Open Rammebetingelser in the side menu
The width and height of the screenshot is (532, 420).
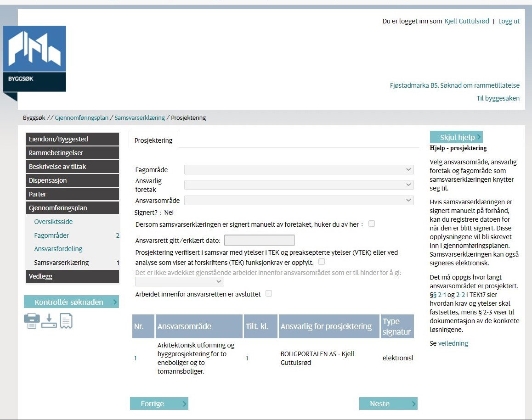(73, 153)
